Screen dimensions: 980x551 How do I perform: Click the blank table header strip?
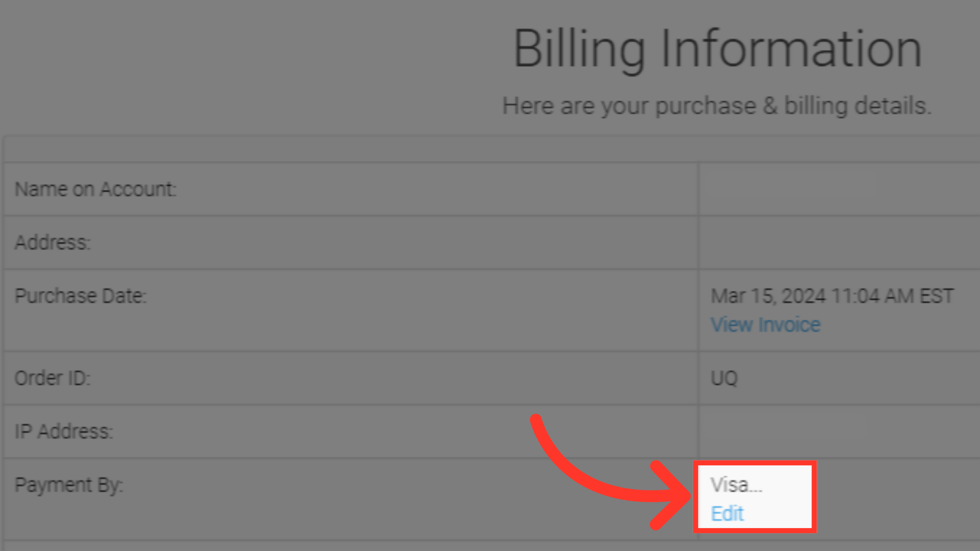492,149
